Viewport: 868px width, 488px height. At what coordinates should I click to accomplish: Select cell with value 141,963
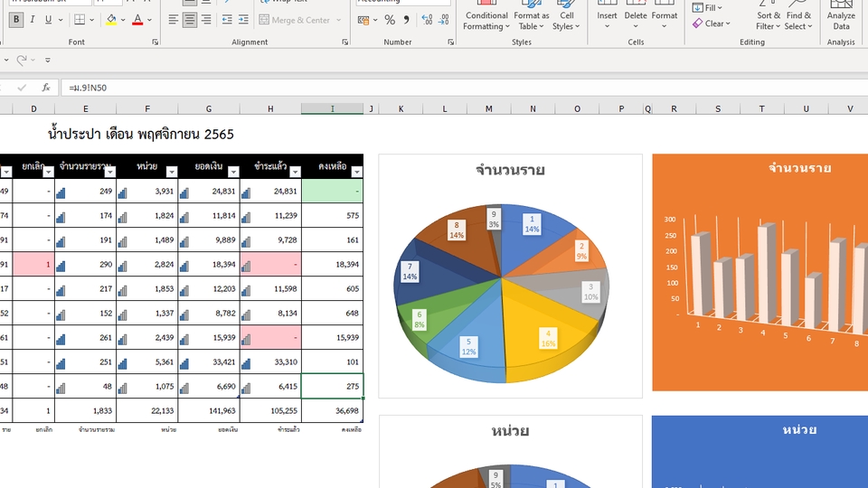(x=209, y=410)
